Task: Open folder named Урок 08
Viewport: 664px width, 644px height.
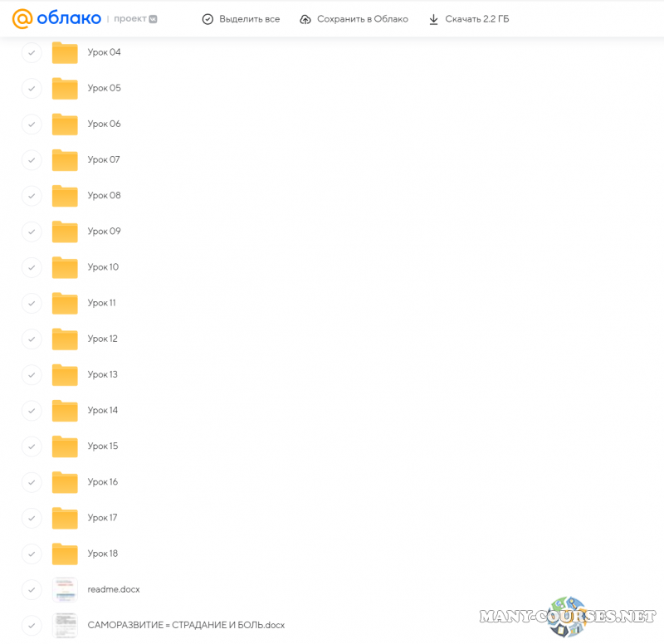Action: click(x=104, y=196)
